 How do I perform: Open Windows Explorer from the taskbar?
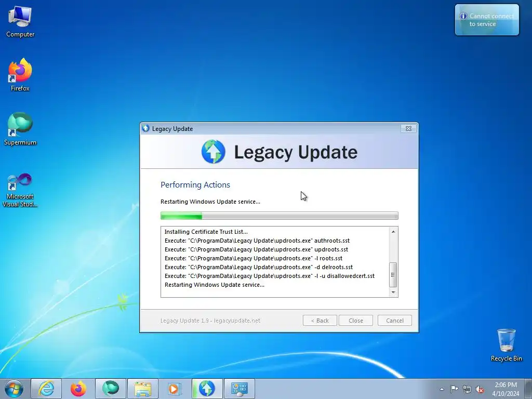(x=143, y=389)
